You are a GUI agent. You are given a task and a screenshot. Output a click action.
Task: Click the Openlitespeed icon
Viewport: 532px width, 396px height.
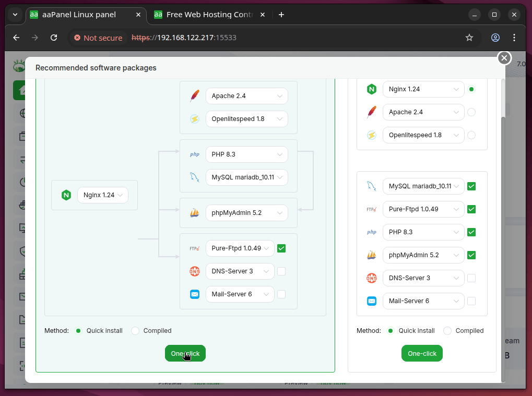[194, 119]
